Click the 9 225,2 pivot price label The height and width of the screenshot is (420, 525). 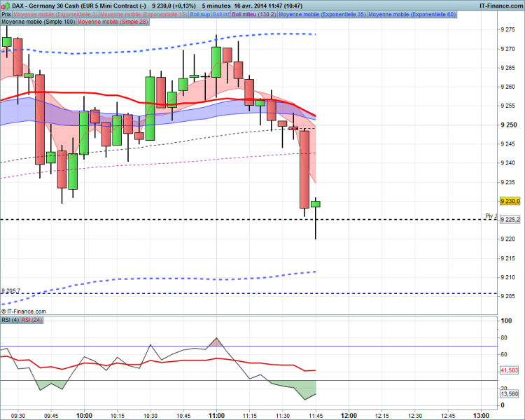point(510,220)
